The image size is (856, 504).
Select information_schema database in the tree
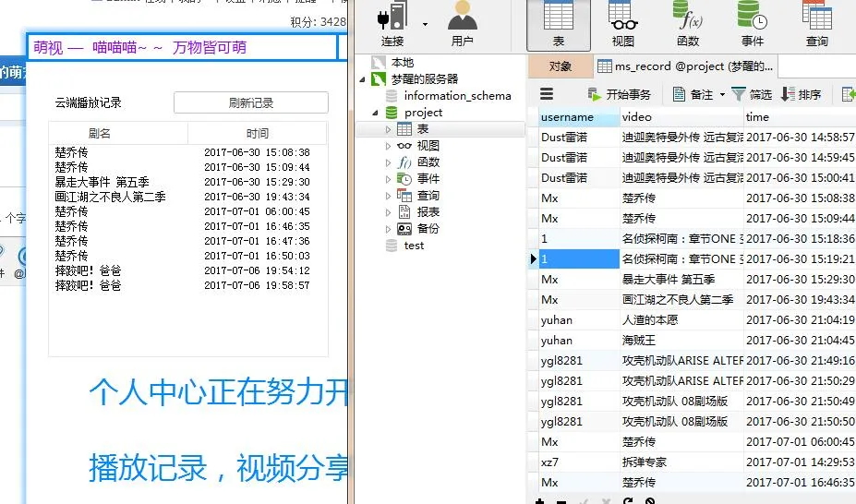click(x=457, y=96)
